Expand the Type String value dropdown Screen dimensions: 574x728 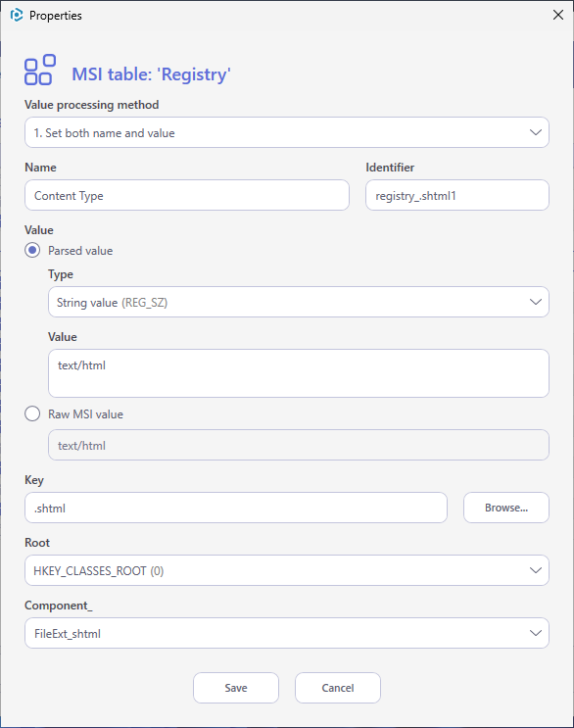(x=299, y=302)
